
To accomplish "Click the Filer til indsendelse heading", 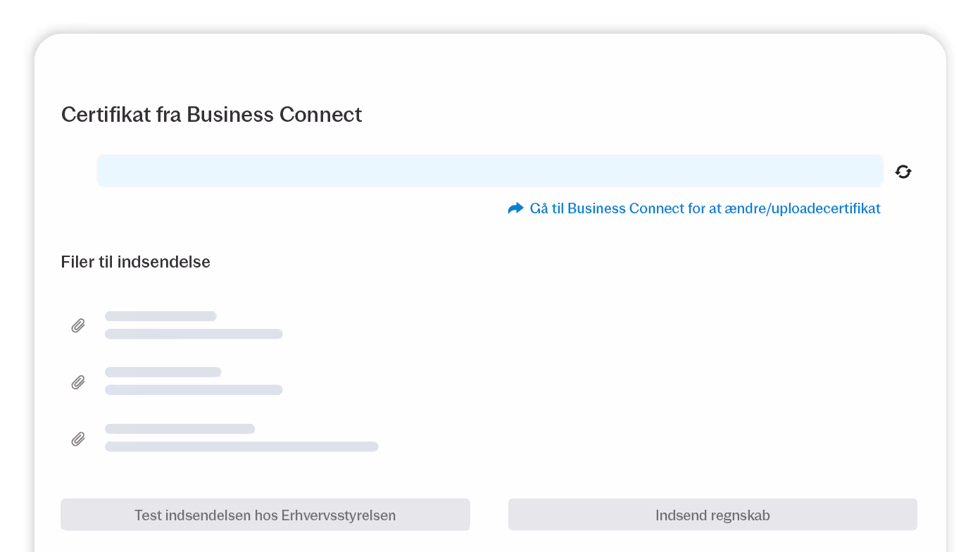I will point(135,262).
